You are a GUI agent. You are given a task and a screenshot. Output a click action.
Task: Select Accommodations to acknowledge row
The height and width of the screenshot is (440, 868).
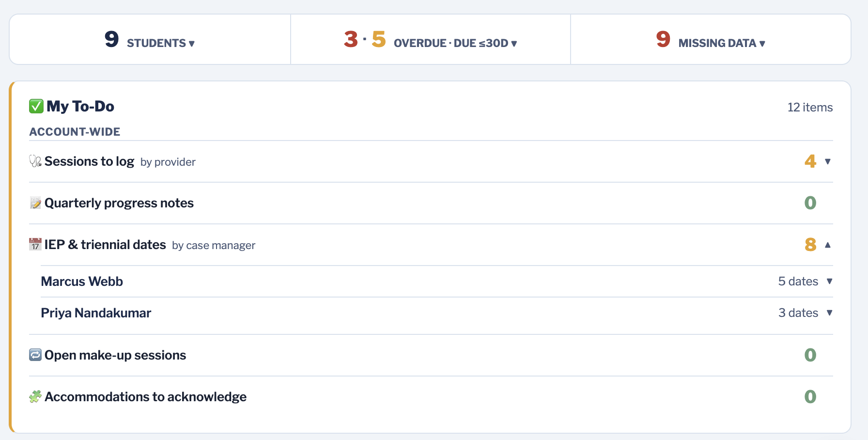pyautogui.click(x=431, y=397)
